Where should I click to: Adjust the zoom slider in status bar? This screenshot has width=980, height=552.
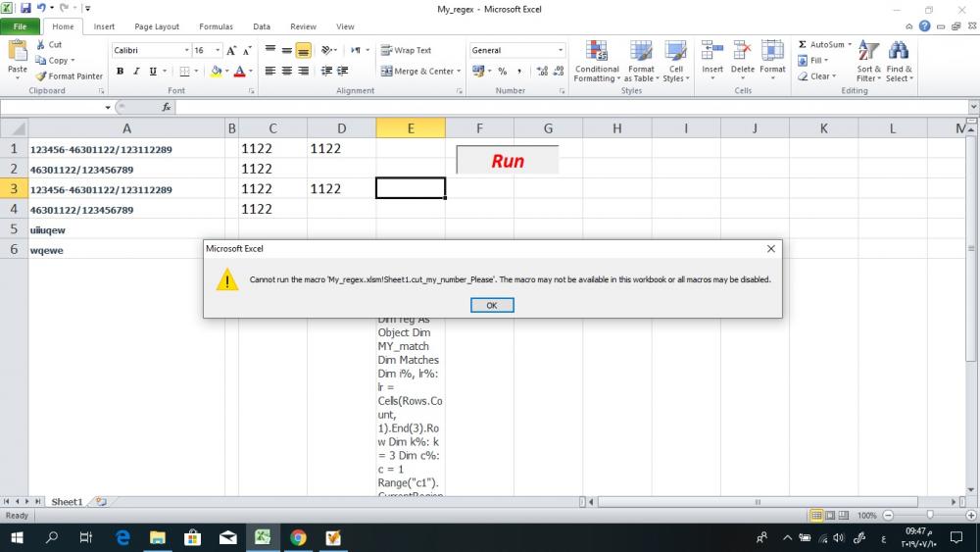tap(930, 515)
